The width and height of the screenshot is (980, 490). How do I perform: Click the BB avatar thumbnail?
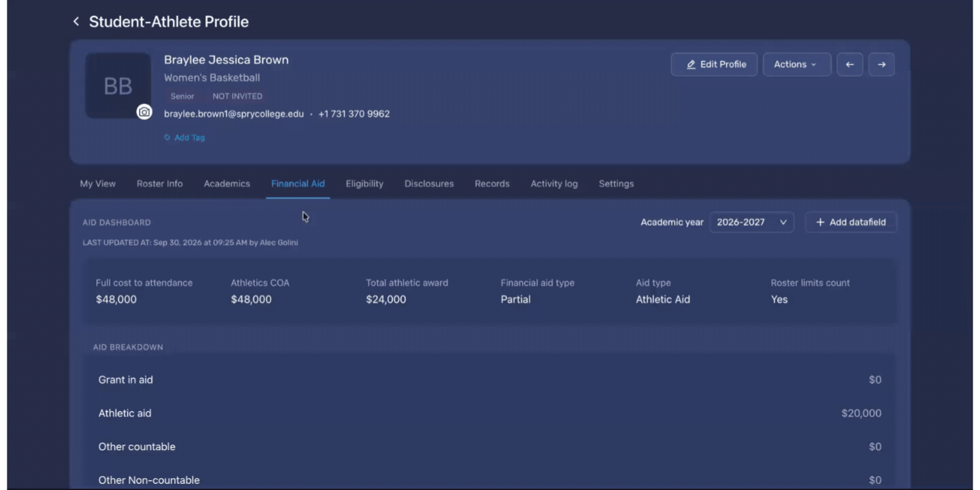(118, 86)
